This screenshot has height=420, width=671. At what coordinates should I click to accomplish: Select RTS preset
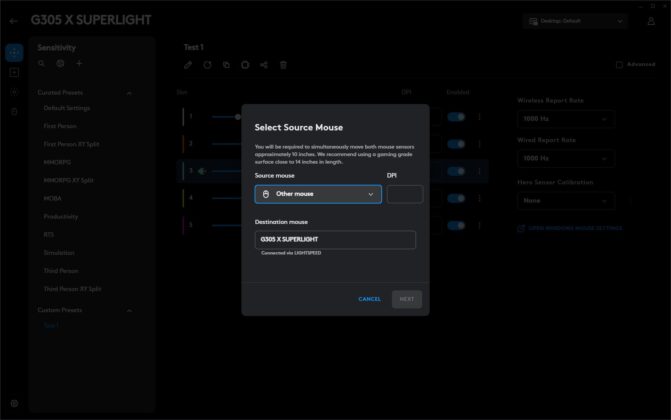point(48,235)
